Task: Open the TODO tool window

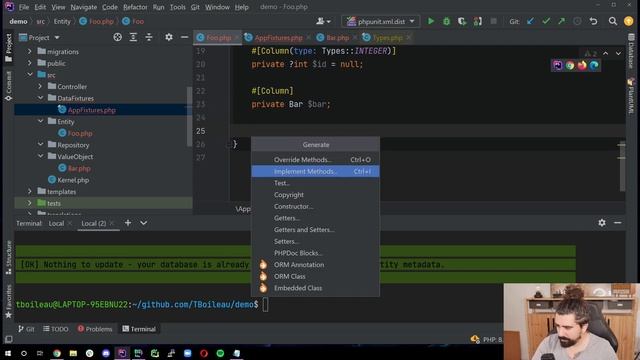Action: coord(56,329)
